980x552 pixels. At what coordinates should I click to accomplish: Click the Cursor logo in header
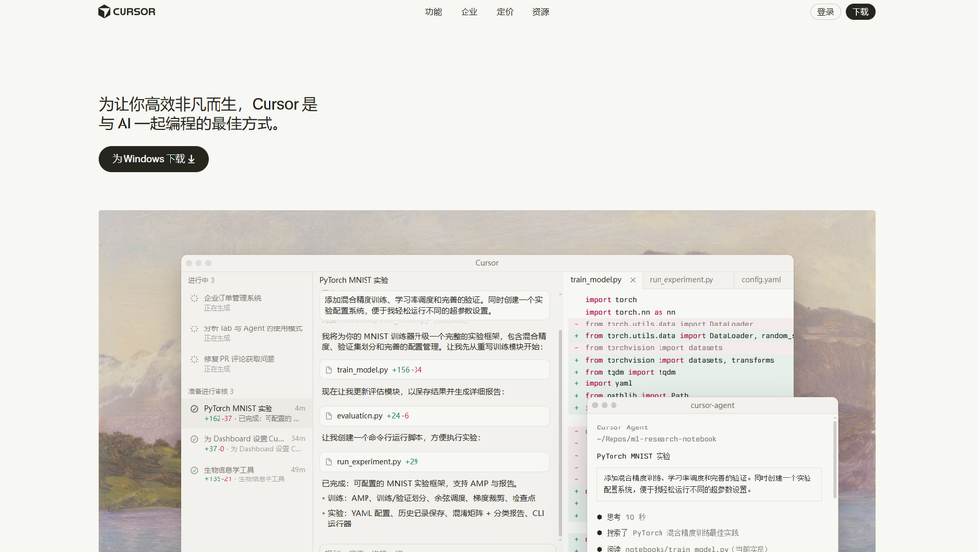click(126, 11)
